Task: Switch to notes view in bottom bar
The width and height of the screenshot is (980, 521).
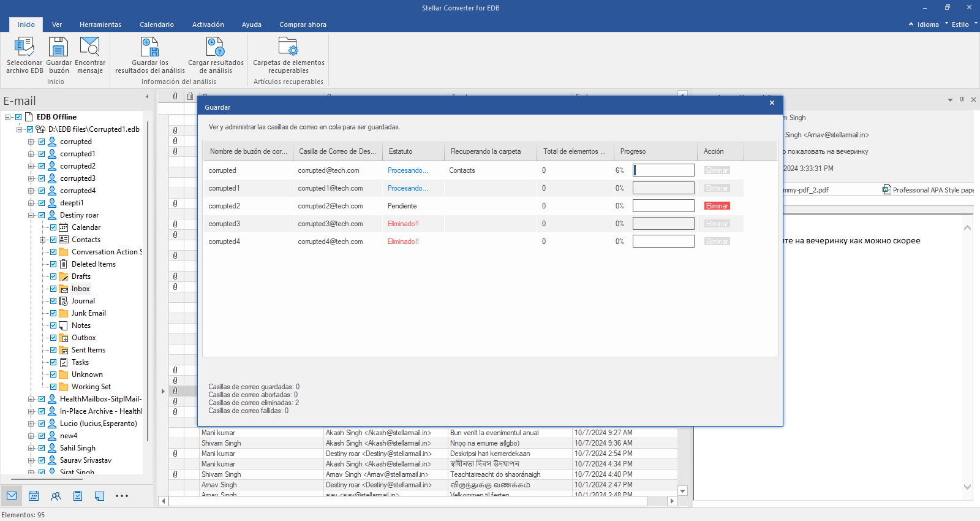Action: [100, 496]
